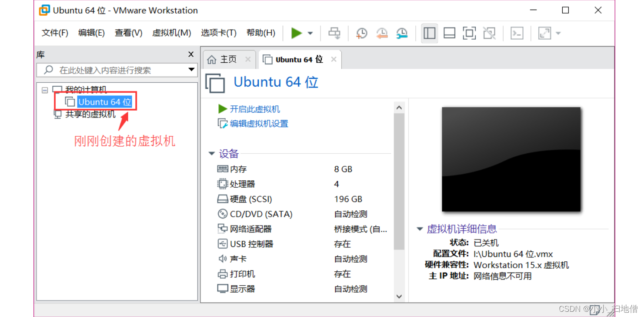The height and width of the screenshot is (317, 644).
Task: Click the green power on toolbar button
Action: coord(297,33)
